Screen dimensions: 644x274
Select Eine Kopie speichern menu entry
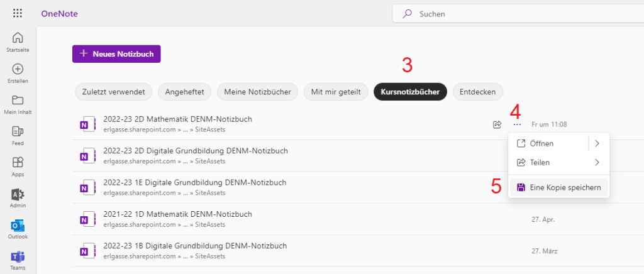[558, 187]
